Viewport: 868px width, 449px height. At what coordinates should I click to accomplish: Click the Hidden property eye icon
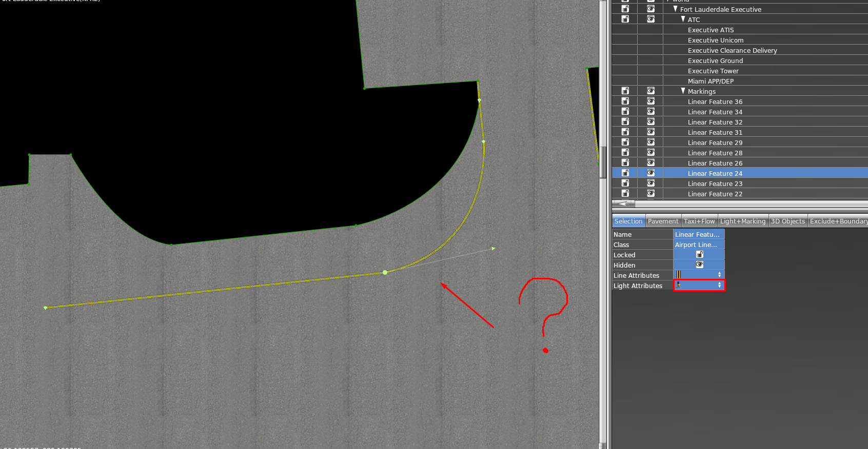pyautogui.click(x=699, y=264)
